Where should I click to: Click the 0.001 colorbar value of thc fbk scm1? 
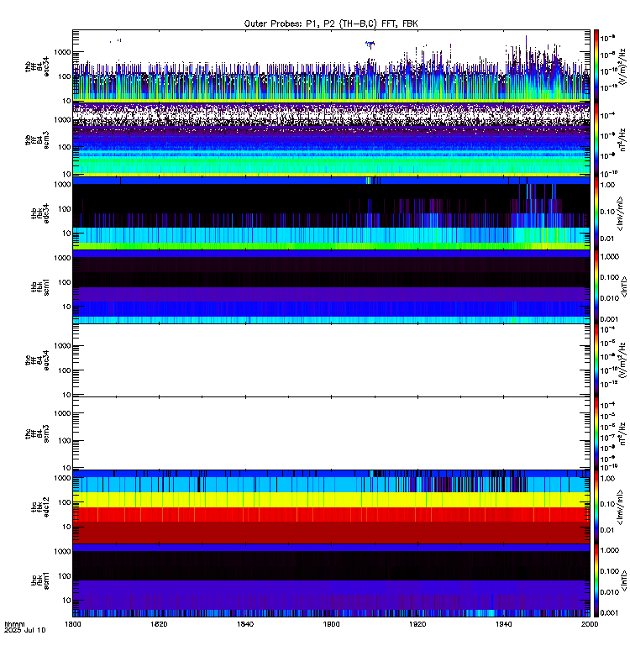pos(610,613)
